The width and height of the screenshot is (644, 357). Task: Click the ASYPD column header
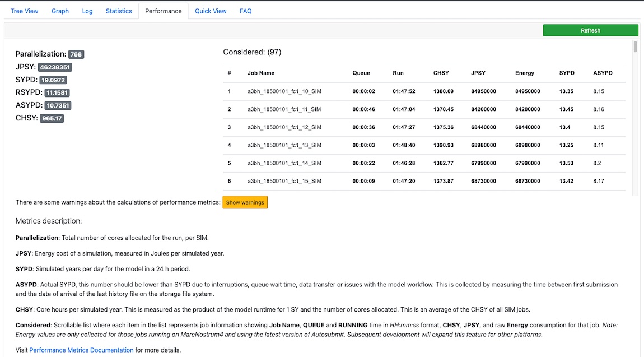click(603, 73)
